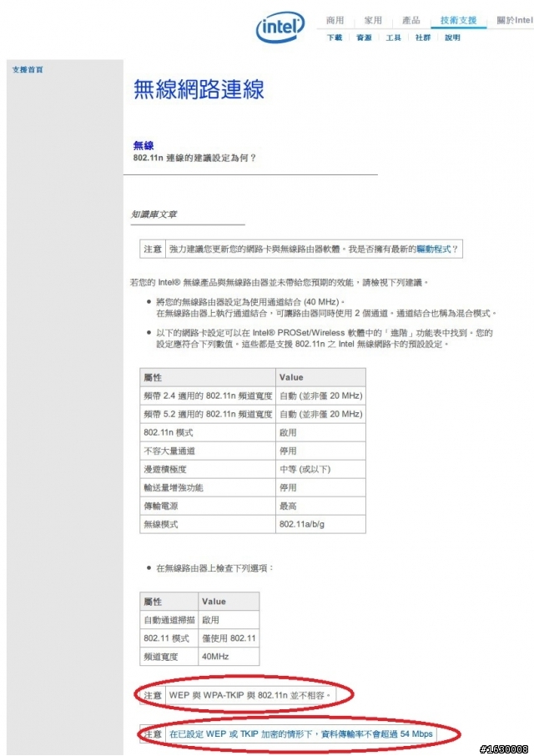The height and width of the screenshot is (756, 534).
Task: Click the 54 Mbps data rate note
Action: click(x=301, y=734)
